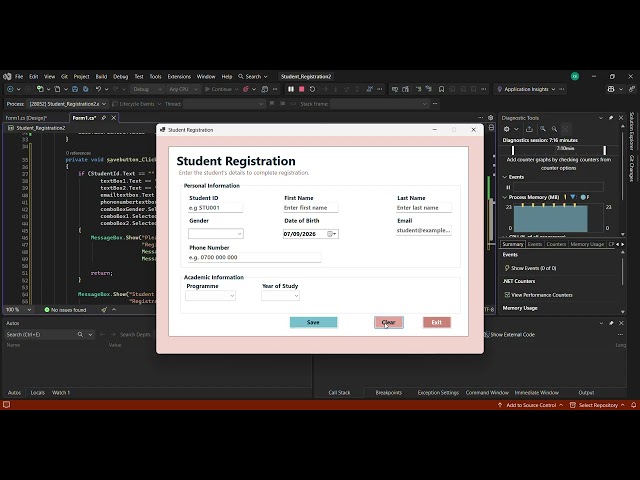640x480 pixels.
Task: Collapse the Events graph section
Action: coord(505,177)
